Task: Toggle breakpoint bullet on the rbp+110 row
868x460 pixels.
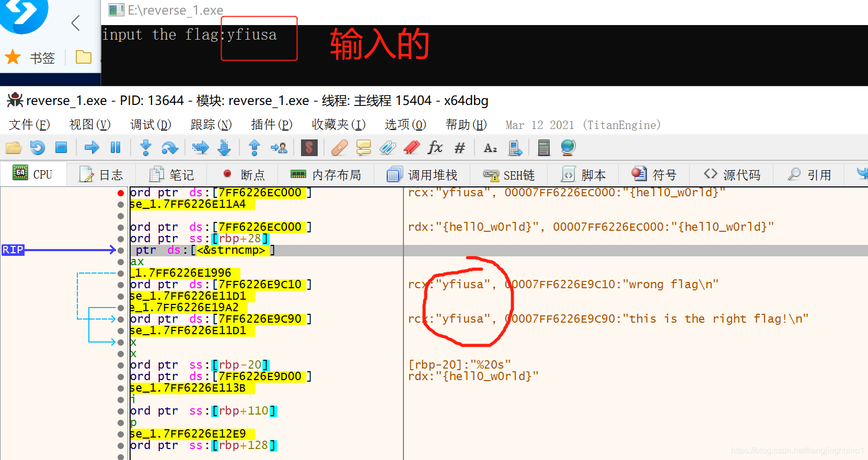Action: coord(121,411)
